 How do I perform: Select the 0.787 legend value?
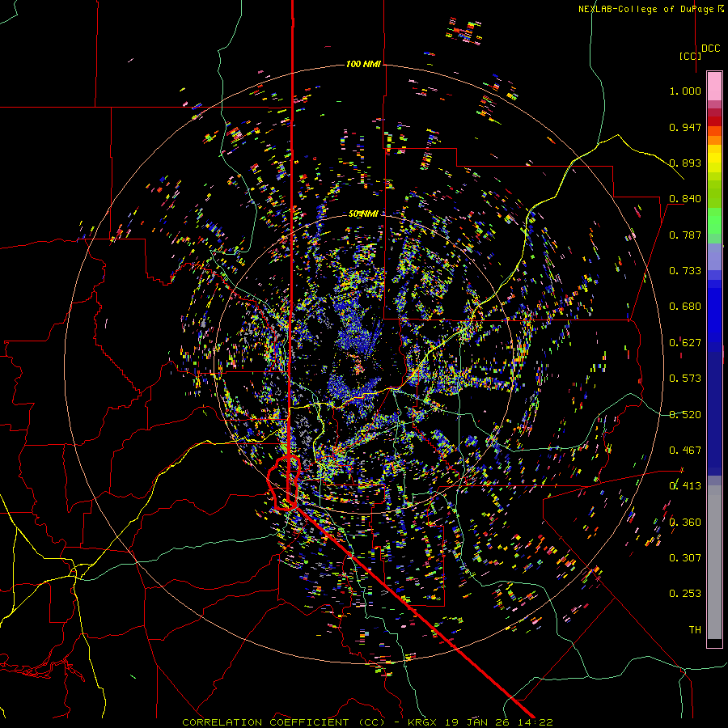click(x=685, y=235)
